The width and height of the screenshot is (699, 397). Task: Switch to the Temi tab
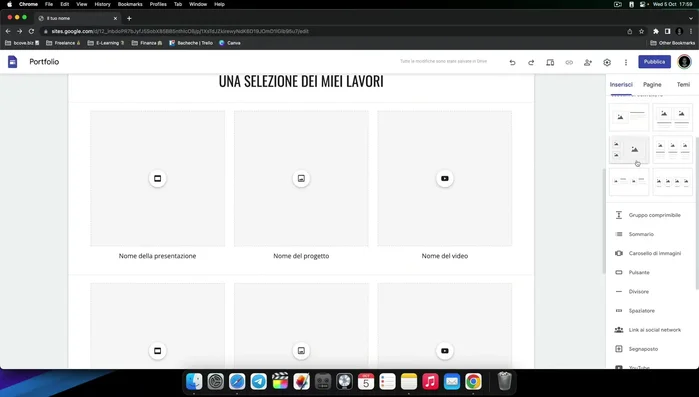683,85
